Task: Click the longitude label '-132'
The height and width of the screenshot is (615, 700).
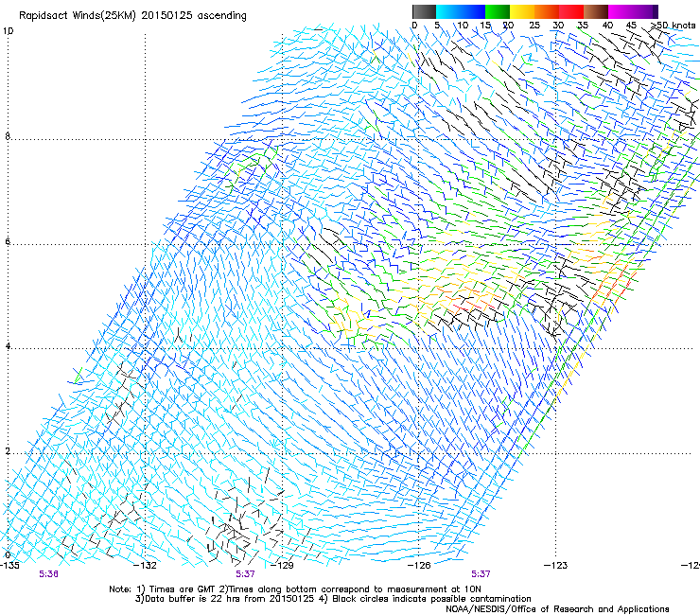Action: tap(145, 566)
